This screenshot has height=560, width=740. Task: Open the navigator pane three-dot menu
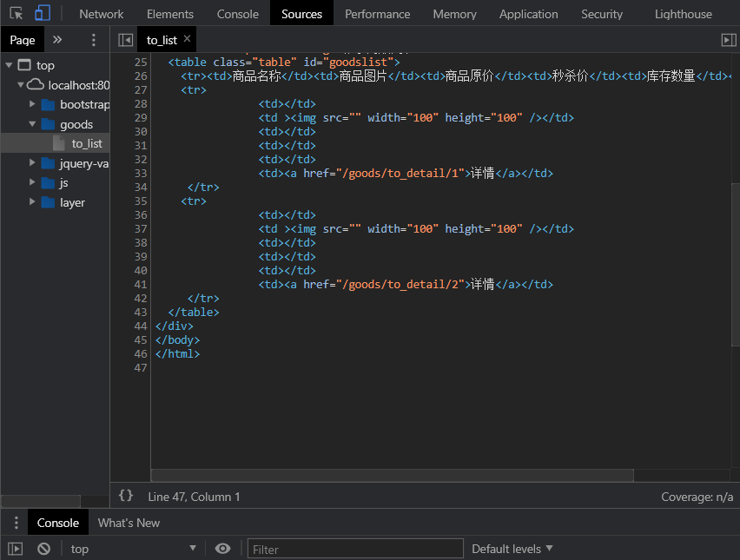click(x=94, y=40)
